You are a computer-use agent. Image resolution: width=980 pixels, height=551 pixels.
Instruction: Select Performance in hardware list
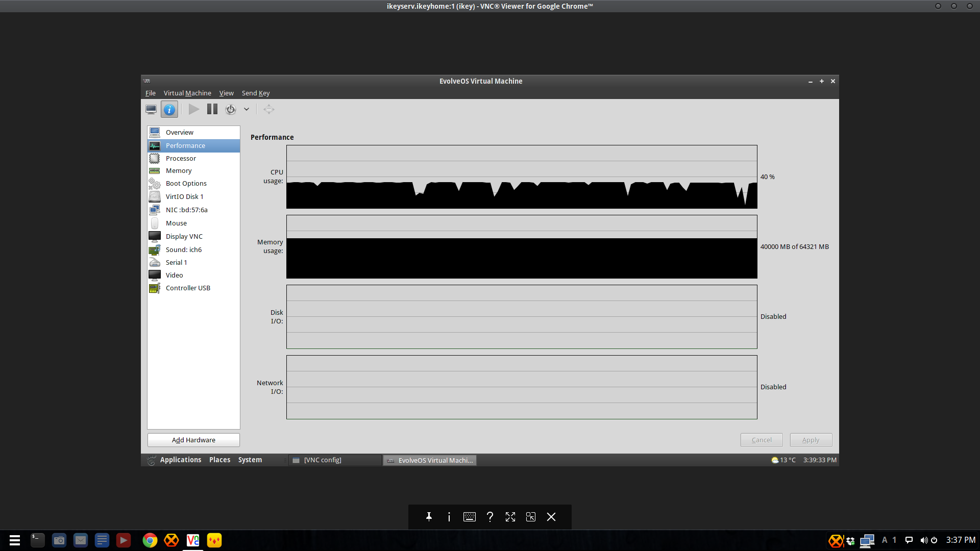point(193,145)
